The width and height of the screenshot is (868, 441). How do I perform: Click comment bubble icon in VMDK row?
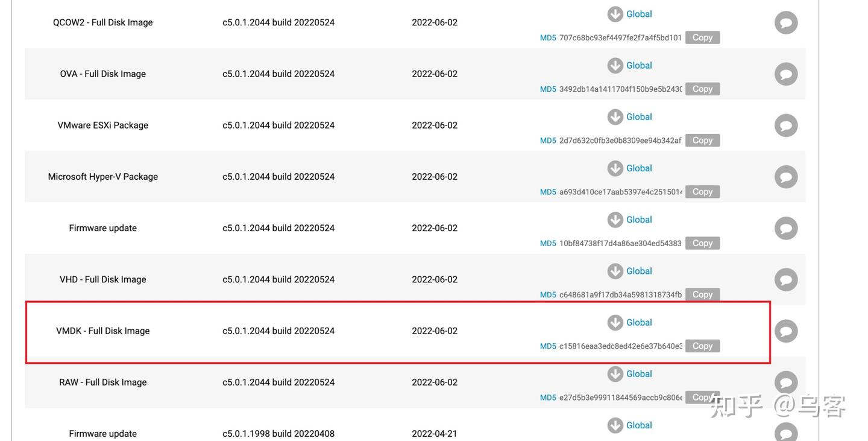785,331
